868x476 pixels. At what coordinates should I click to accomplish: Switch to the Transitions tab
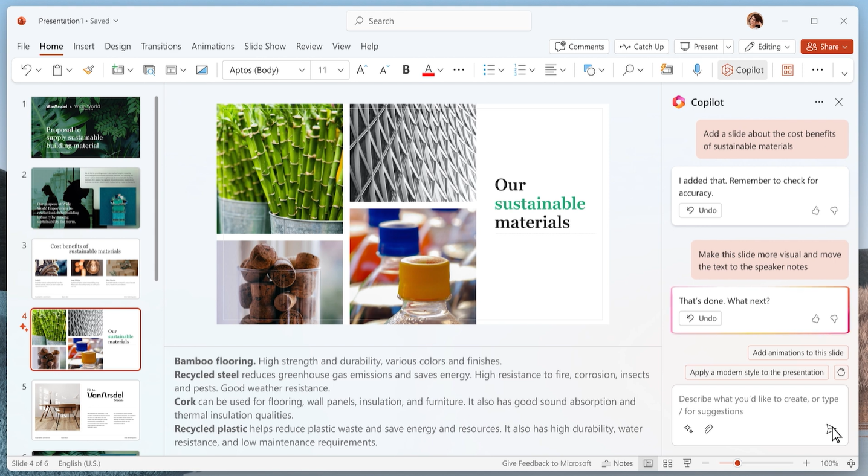pyautogui.click(x=161, y=46)
